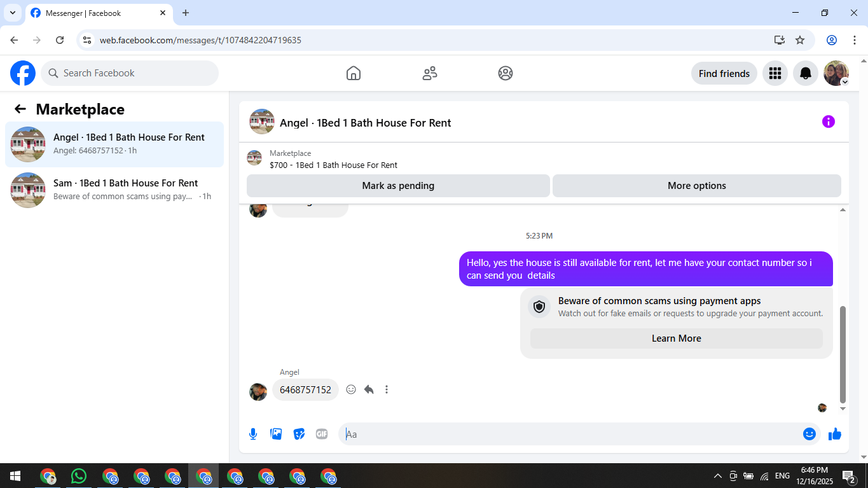Click the Facebook logo
The height and width of the screenshot is (488, 868).
coord(23,73)
